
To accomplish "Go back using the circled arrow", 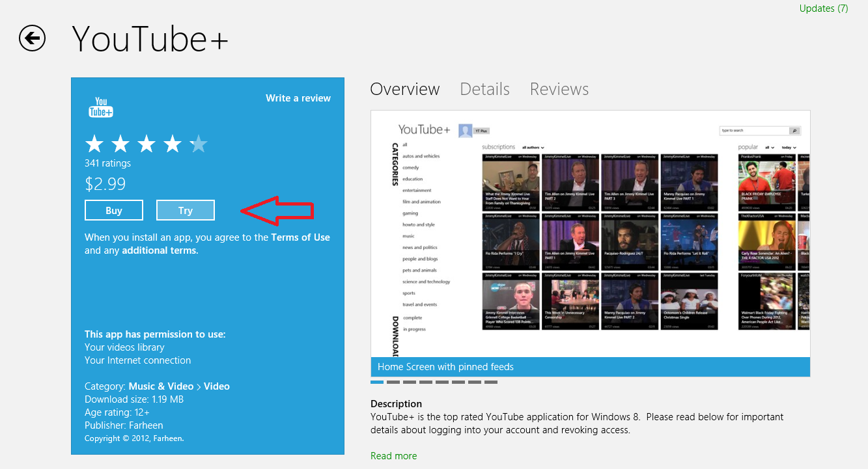I will pyautogui.click(x=33, y=38).
